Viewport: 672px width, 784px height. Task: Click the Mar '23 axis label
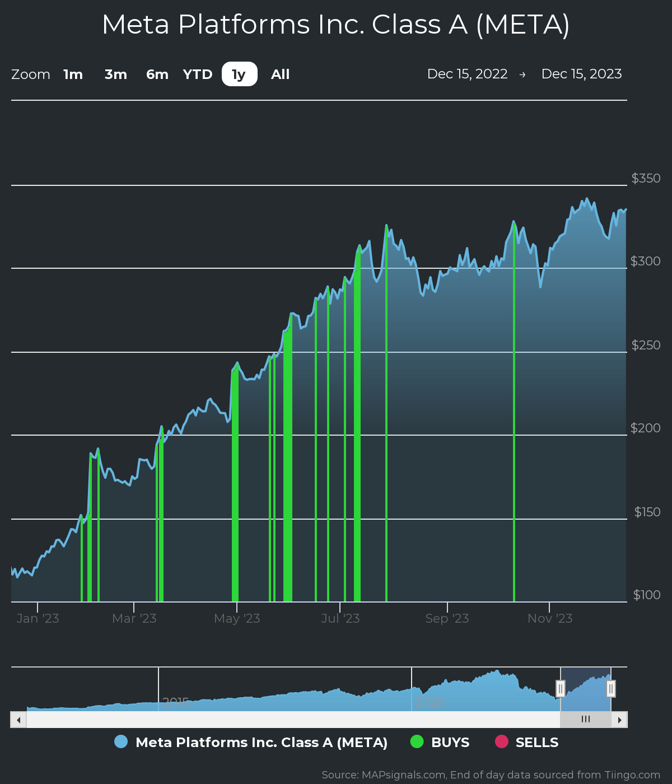134,618
